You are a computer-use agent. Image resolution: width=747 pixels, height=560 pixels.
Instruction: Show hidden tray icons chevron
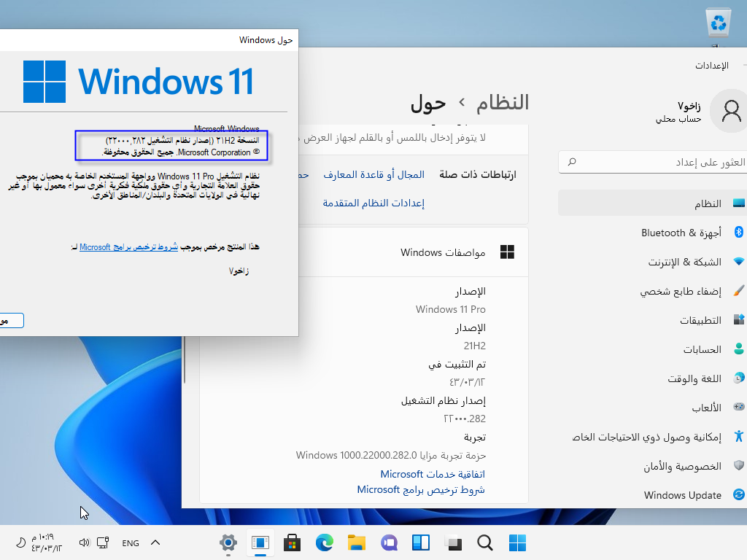tap(155, 542)
